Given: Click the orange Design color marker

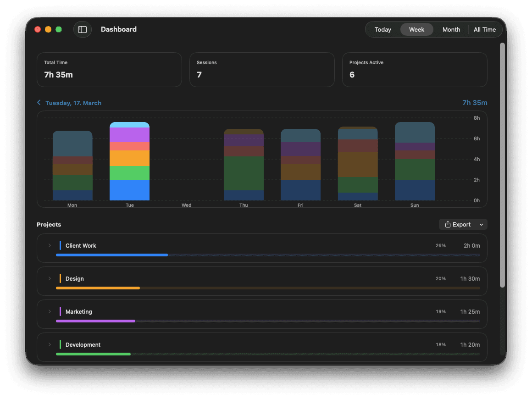Looking at the screenshot, I should 60,279.
